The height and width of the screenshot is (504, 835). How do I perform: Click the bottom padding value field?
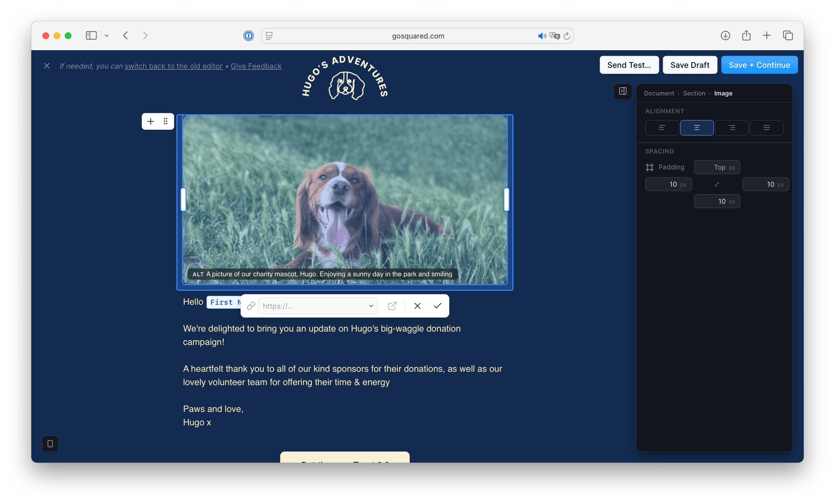(x=717, y=201)
